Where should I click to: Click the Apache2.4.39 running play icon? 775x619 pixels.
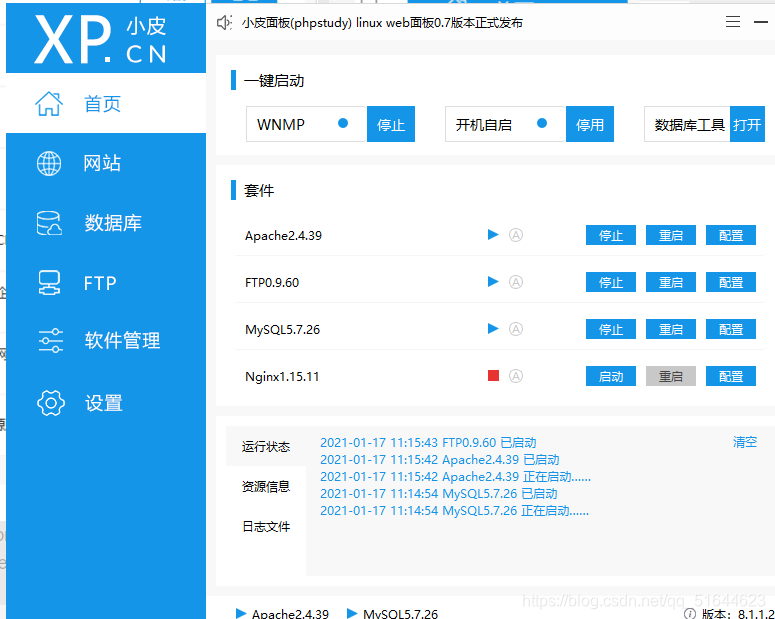[493, 234]
